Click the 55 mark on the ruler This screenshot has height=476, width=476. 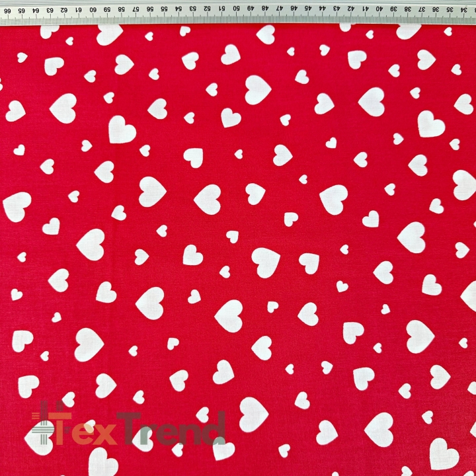[164, 9]
